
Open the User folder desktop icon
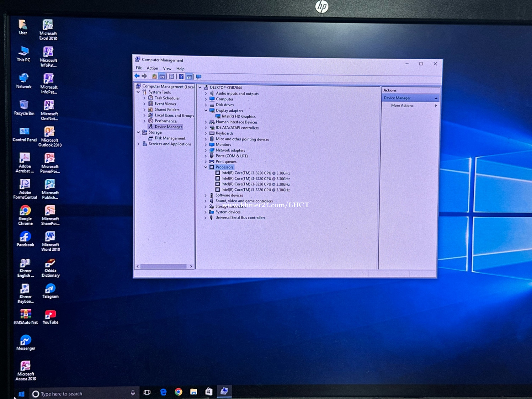click(x=23, y=27)
